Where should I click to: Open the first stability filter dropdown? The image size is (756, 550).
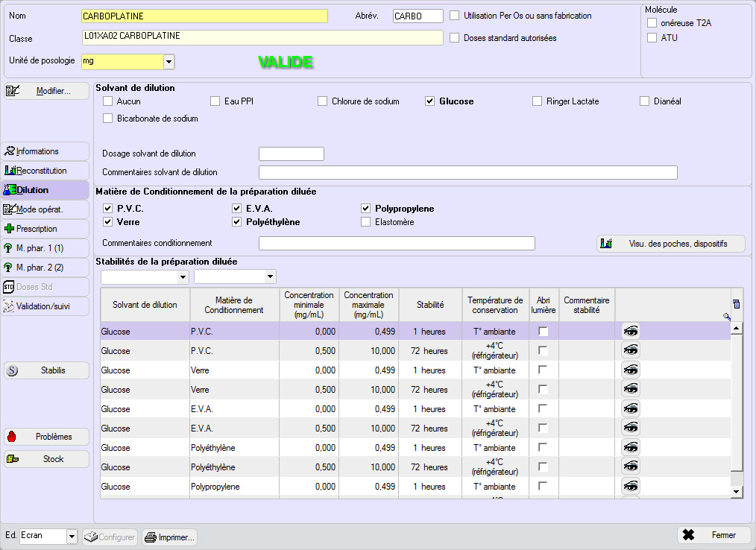click(183, 277)
